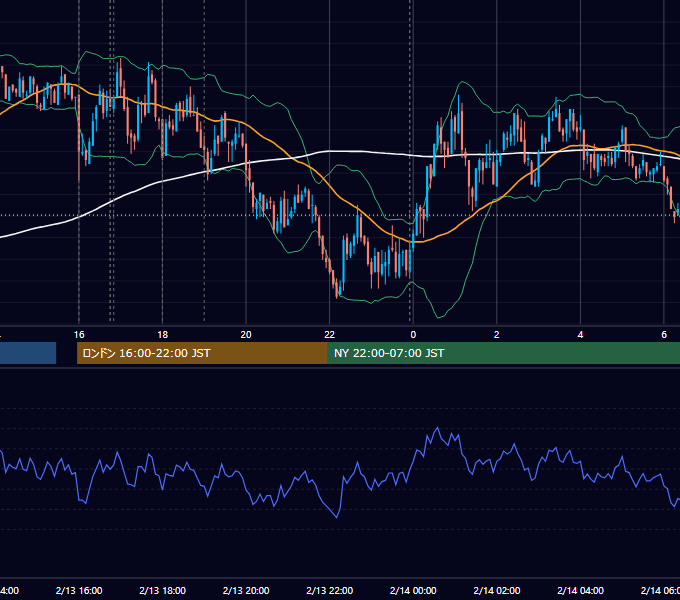Image resolution: width=680 pixels, height=600 pixels.
Task: Click the "20" hour label on price chart axis
Action: click(246, 335)
